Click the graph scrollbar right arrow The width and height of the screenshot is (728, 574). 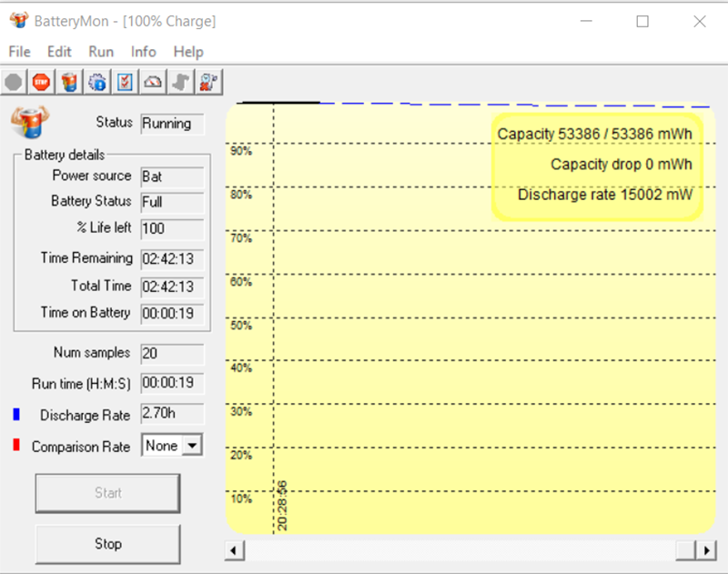(x=707, y=550)
